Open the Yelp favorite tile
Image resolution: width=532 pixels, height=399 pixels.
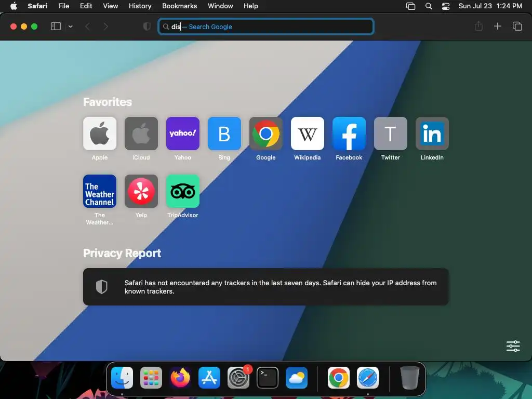(141, 191)
